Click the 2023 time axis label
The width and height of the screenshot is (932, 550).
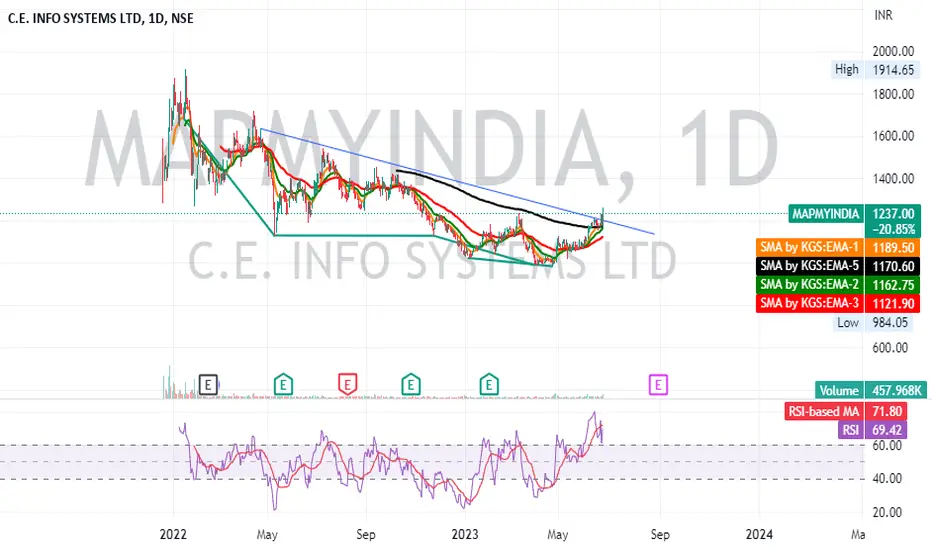click(x=464, y=535)
